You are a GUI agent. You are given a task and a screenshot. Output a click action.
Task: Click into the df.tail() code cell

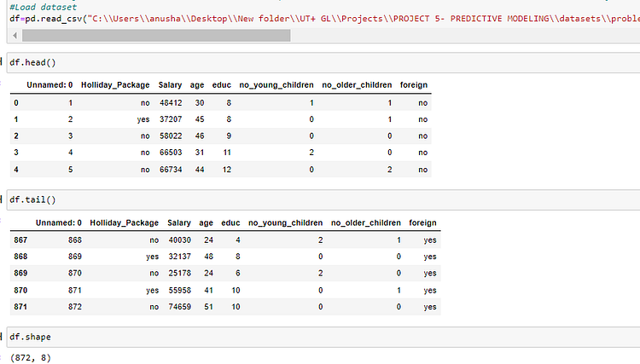(x=323, y=199)
